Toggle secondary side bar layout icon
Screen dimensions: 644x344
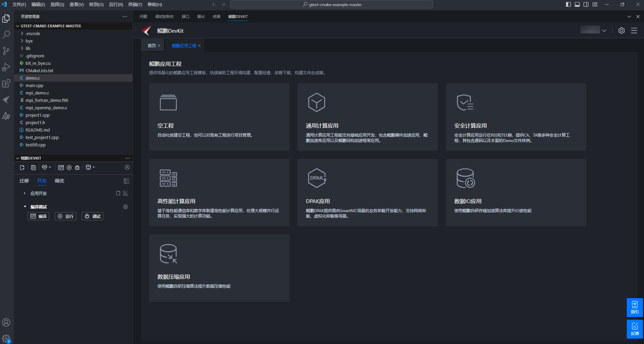pyautogui.click(x=586, y=4)
